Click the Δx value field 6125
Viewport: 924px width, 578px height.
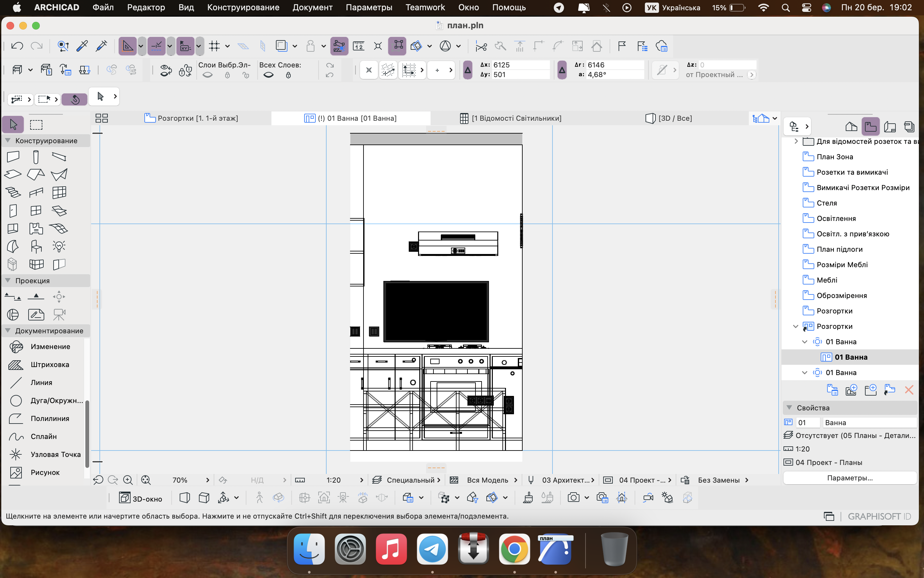521,65
